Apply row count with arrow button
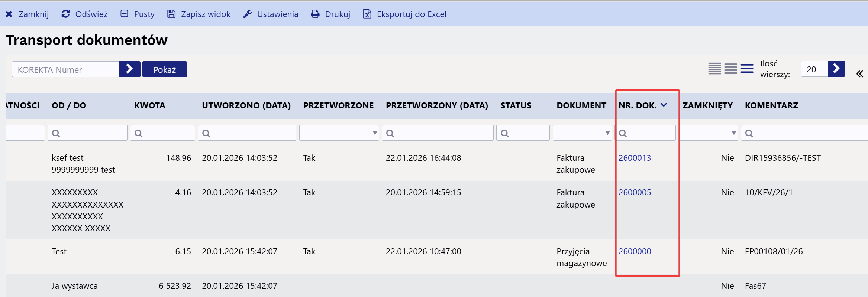 click(x=836, y=69)
